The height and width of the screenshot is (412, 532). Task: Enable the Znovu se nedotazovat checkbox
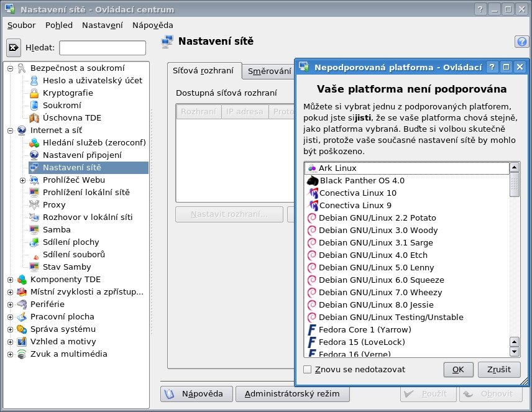pyautogui.click(x=307, y=370)
